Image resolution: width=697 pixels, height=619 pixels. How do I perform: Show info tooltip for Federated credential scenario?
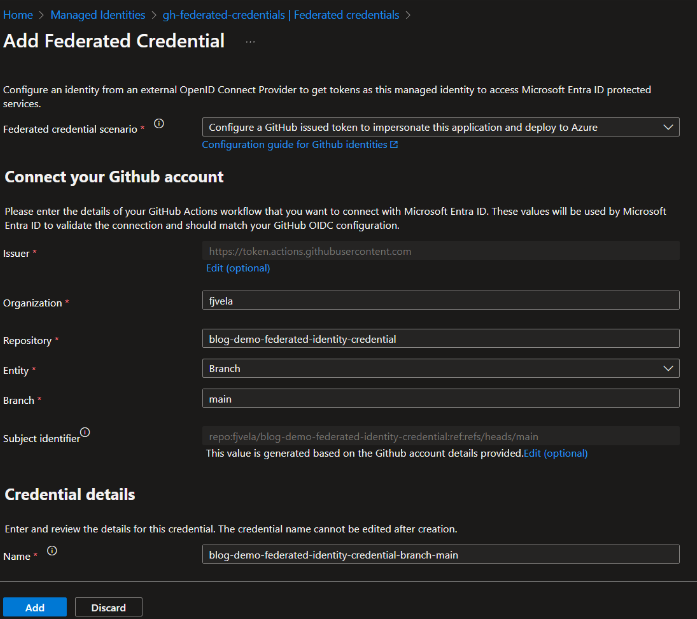coord(159,124)
